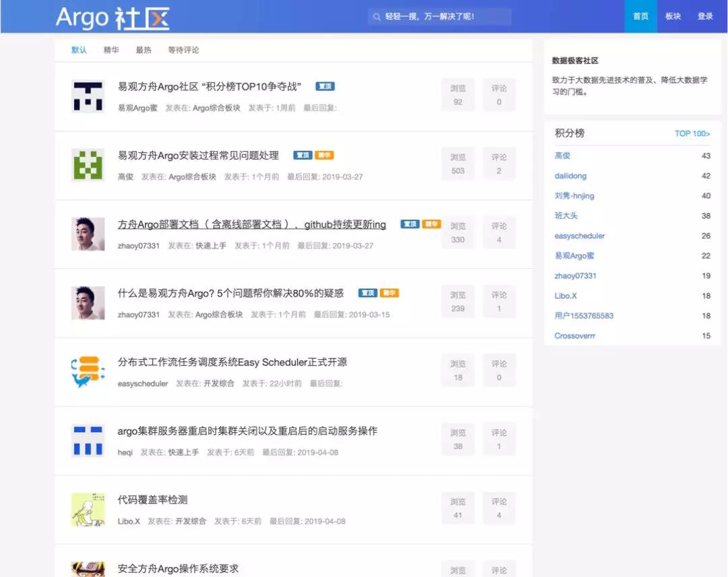Open post 代码覆盖率检测
The height and width of the screenshot is (577, 728).
click(x=152, y=500)
